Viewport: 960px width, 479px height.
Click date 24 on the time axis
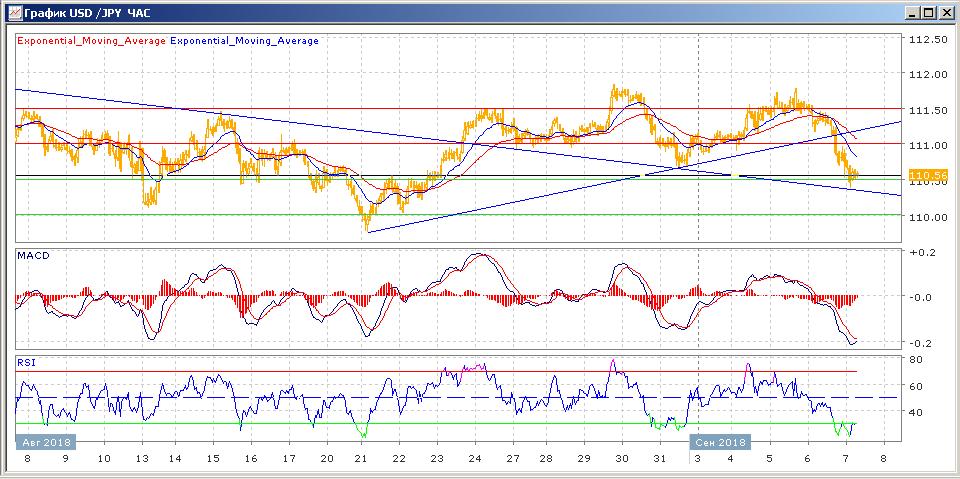pyautogui.click(x=474, y=458)
